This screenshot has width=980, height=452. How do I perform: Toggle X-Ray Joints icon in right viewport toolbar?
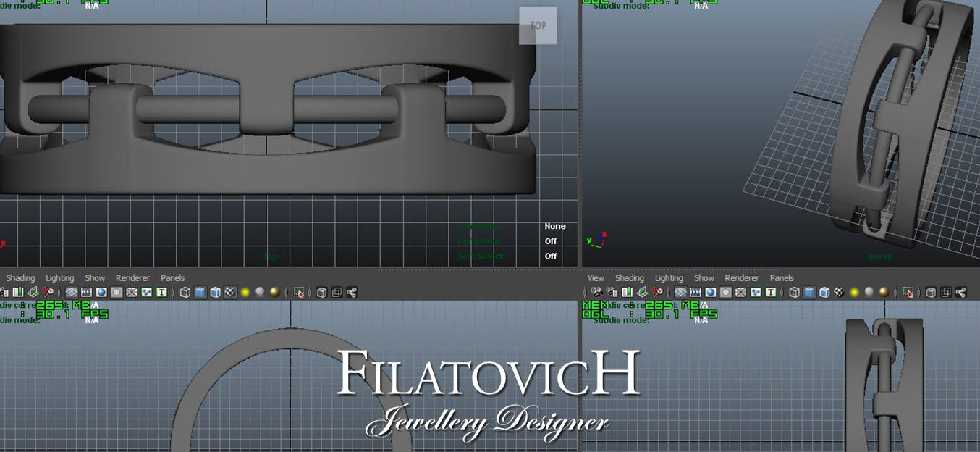961,292
